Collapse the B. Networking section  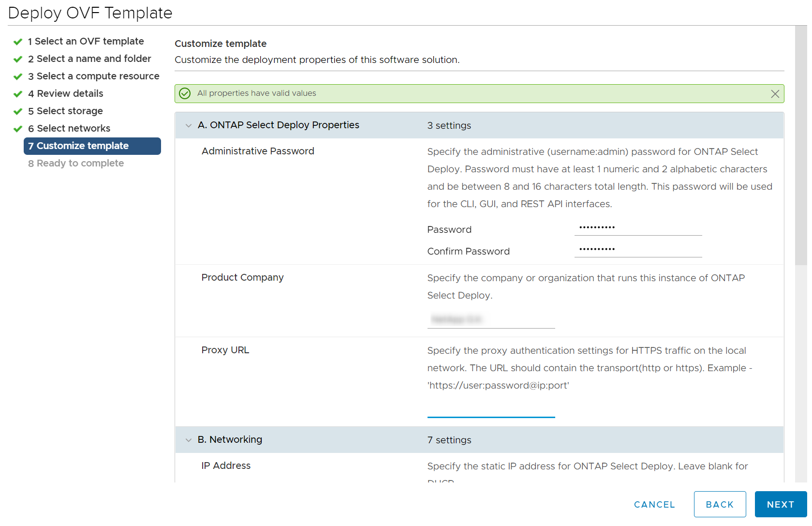click(x=188, y=439)
